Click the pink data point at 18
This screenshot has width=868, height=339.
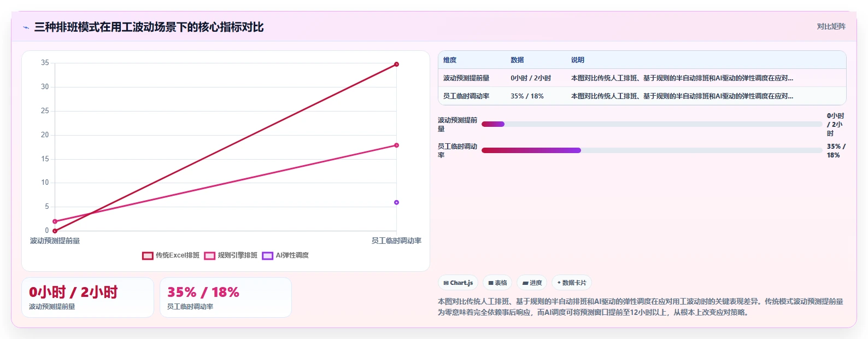[396, 145]
